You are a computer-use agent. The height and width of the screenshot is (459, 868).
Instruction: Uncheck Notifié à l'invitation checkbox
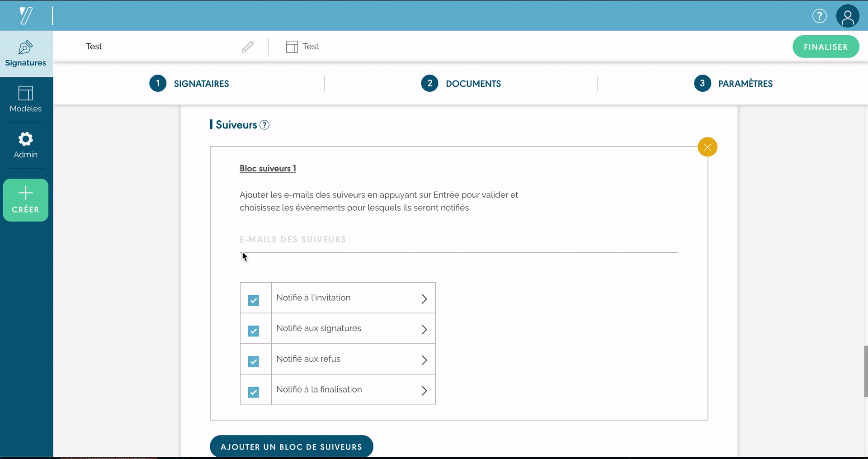click(x=254, y=300)
